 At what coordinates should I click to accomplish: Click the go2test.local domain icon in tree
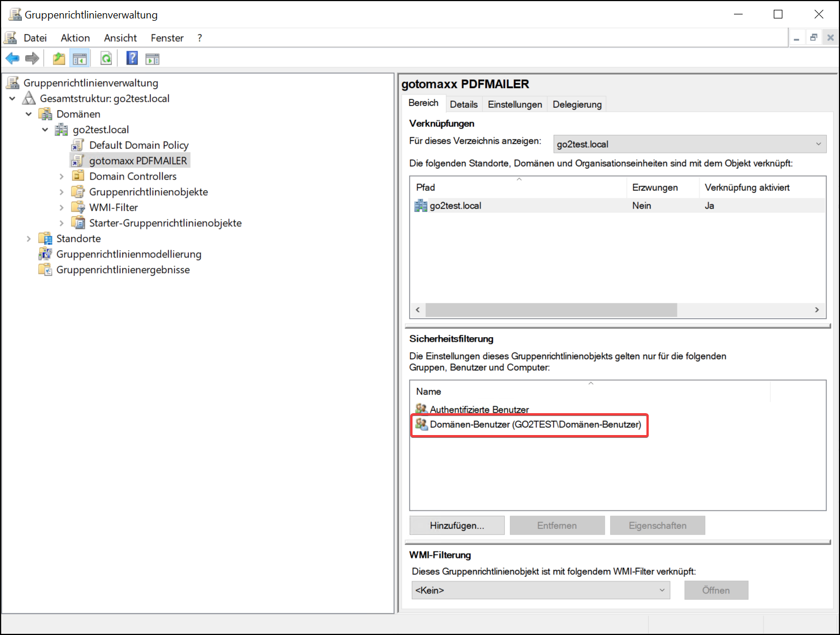coord(62,130)
